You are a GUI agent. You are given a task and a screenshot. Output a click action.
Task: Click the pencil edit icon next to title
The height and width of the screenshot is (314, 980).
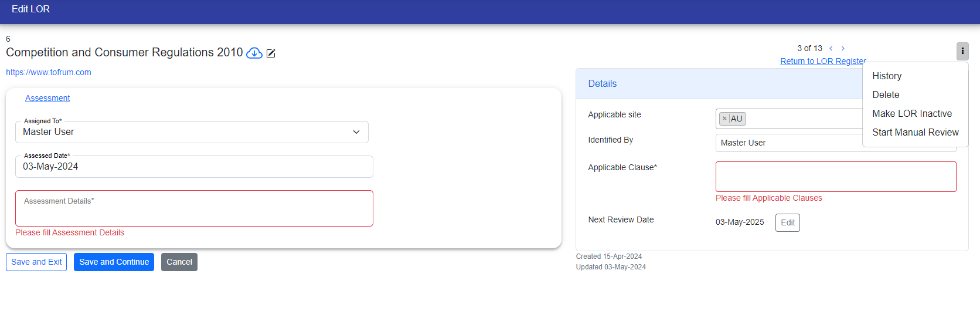click(271, 53)
